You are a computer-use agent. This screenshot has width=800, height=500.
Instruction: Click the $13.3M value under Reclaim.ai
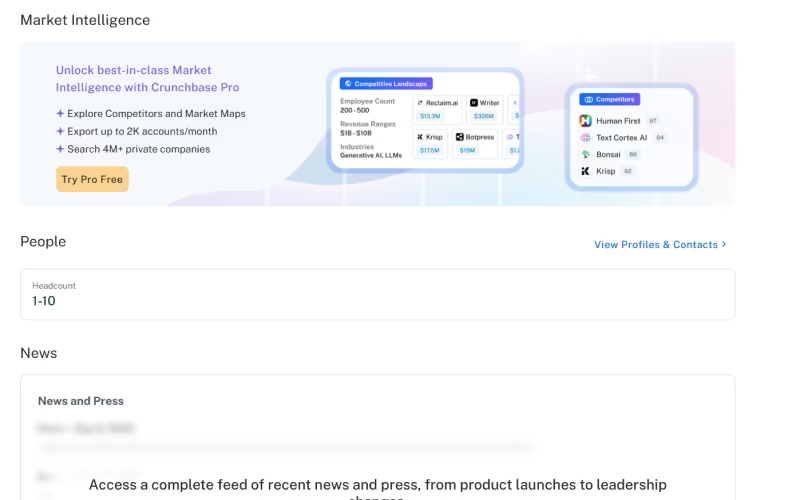430,116
